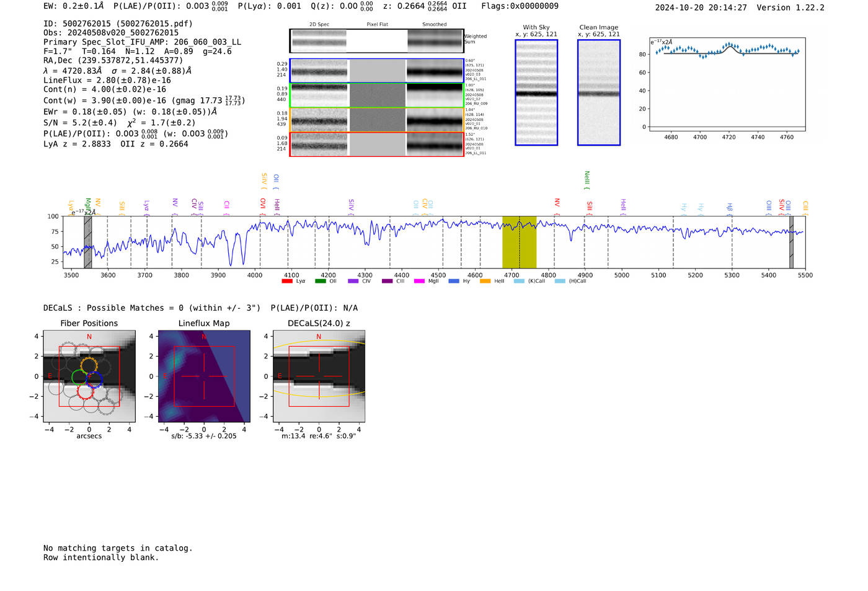Click the dark purple CIII legend swatch
Screen dimensions: 868x591
click(387, 281)
